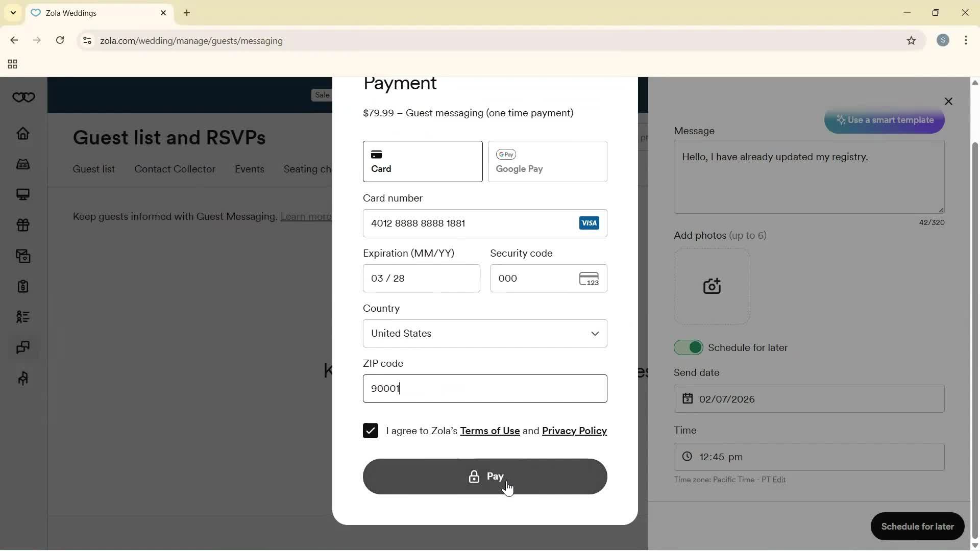Viewport: 980px width, 551px height.
Task: Turn off the Schedule for later toggle
Action: click(688, 348)
